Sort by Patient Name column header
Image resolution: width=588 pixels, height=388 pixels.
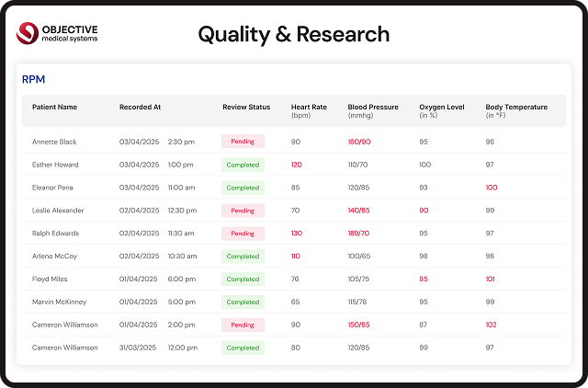click(x=54, y=108)
